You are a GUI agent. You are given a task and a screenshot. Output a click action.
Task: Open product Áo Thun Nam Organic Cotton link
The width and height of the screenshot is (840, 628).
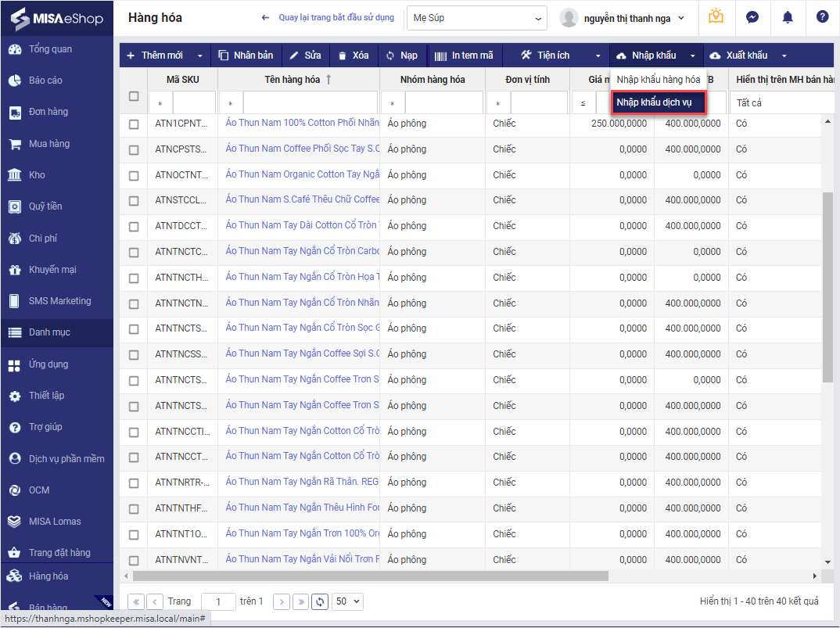[x=302, y=174]
